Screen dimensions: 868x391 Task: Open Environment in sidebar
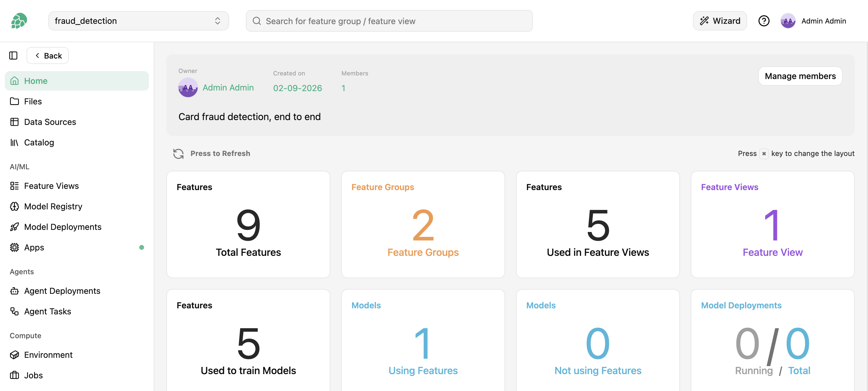pyautogui.click(x=77, y=355)
